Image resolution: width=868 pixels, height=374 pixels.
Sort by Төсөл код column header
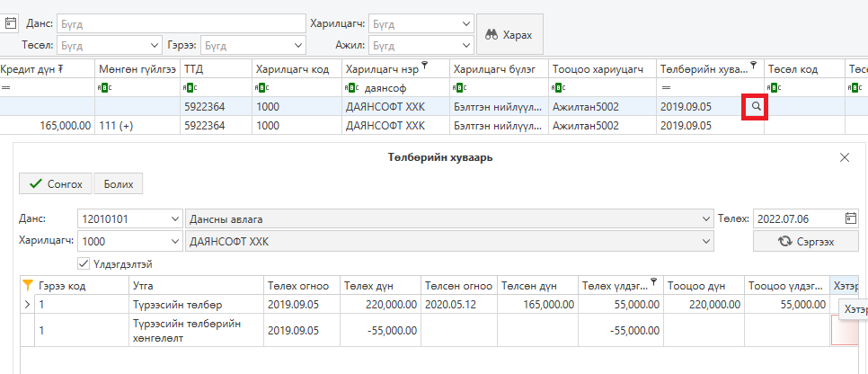click(x=804, y=69)
